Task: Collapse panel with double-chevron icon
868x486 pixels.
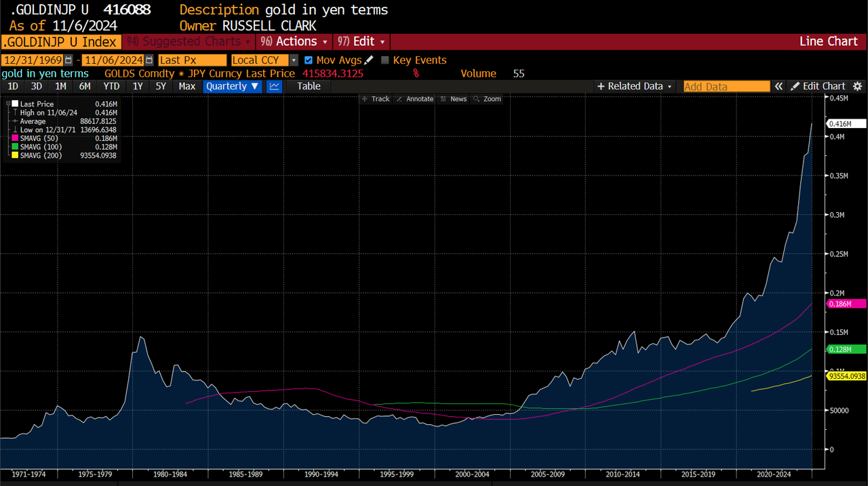Action: [x=779, y=86]
